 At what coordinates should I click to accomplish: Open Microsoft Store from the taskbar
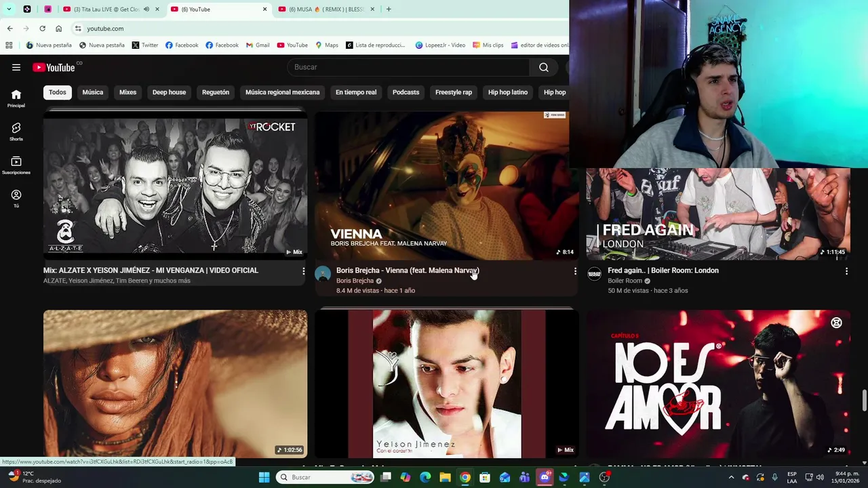485,477
